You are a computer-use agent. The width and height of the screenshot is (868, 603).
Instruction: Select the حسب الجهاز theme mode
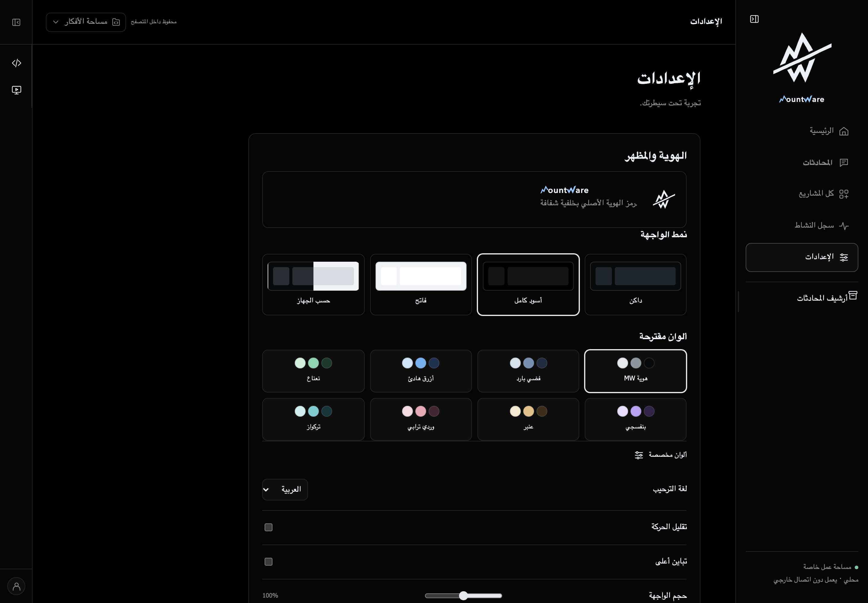click(313, 285)
